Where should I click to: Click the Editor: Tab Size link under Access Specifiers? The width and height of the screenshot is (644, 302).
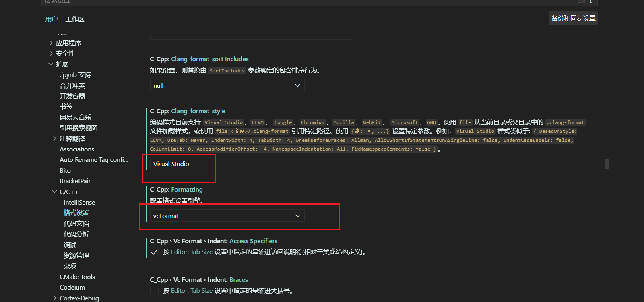click(192, 252)
